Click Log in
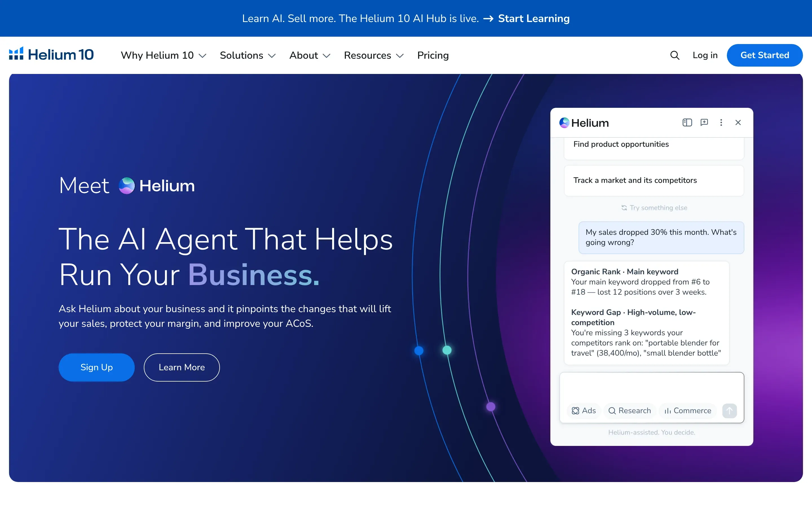812x508 pixels. 705,55
